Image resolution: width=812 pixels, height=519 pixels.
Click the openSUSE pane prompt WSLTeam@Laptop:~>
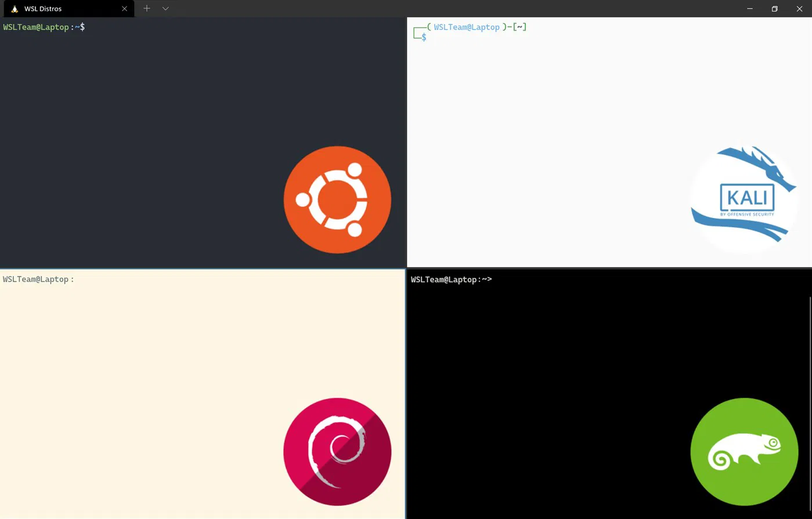click(452, 280)
